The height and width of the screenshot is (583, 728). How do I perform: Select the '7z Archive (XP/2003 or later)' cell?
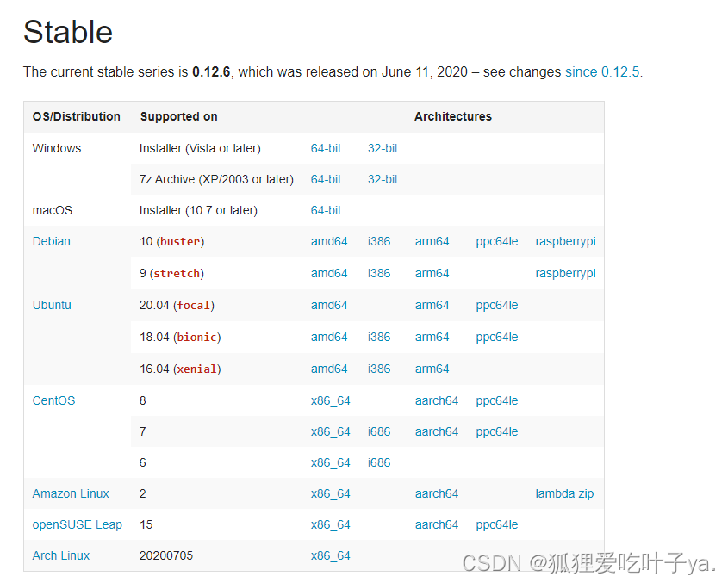tap(216, 179)
